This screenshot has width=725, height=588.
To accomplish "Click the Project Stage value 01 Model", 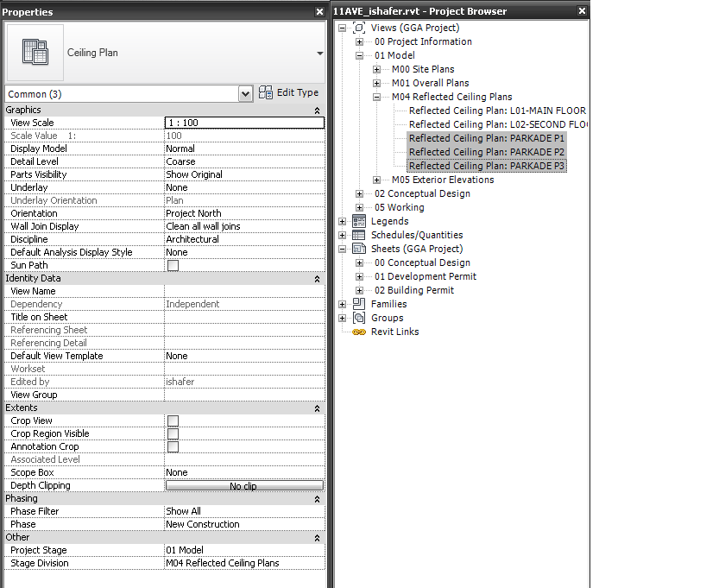I will [244, 550].
